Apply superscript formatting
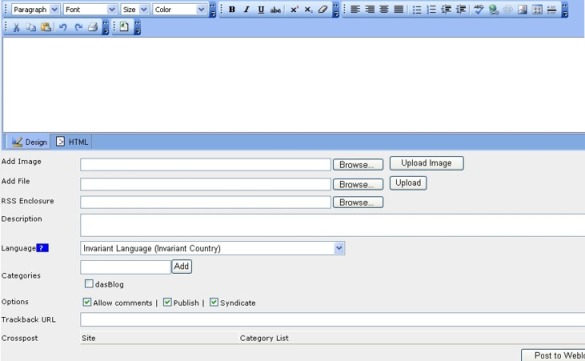Viewport: 585px width, 361px height. coord(294,9)
